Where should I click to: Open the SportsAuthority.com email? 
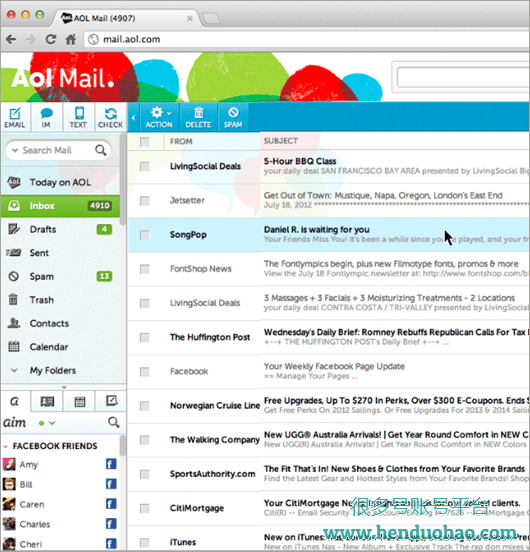[x=329, y=474]
